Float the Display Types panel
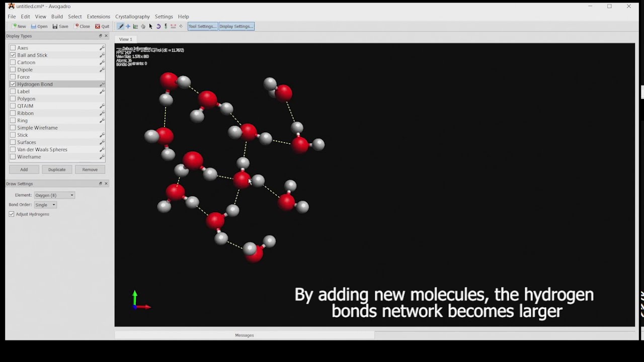Viewport: 644px width, 362px height. [100, 36]
